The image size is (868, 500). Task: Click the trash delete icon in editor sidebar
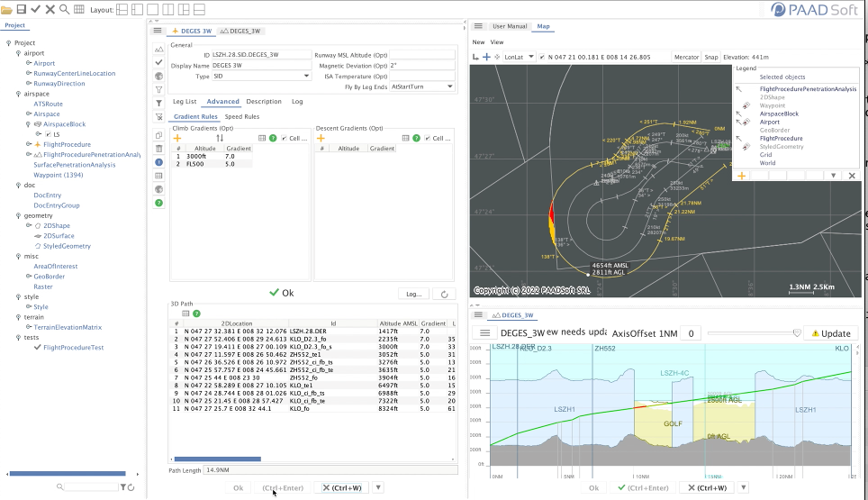(158, 149)
